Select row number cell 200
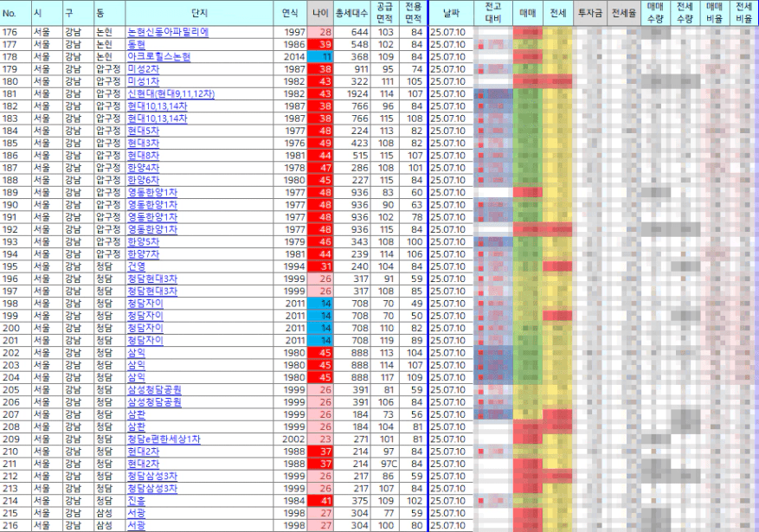 click(x=16, y=329)
